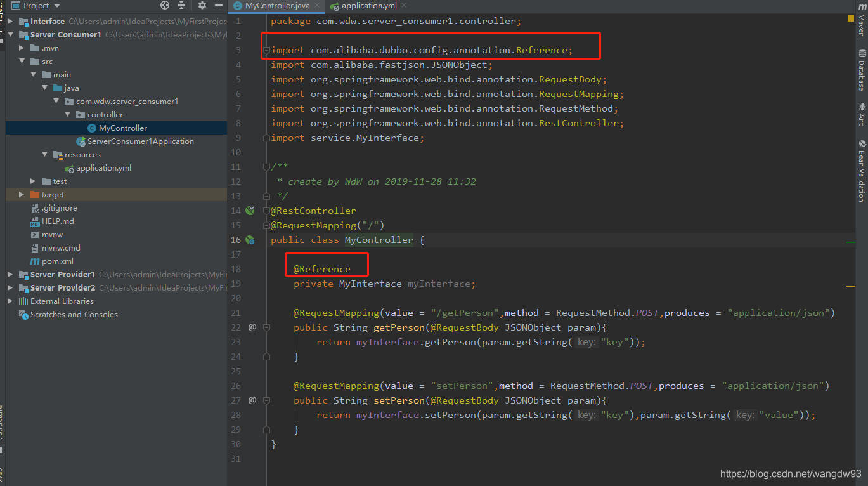Open Project panel settings gear
This screenshot has height=486, width=868.
tap(202, 6)
